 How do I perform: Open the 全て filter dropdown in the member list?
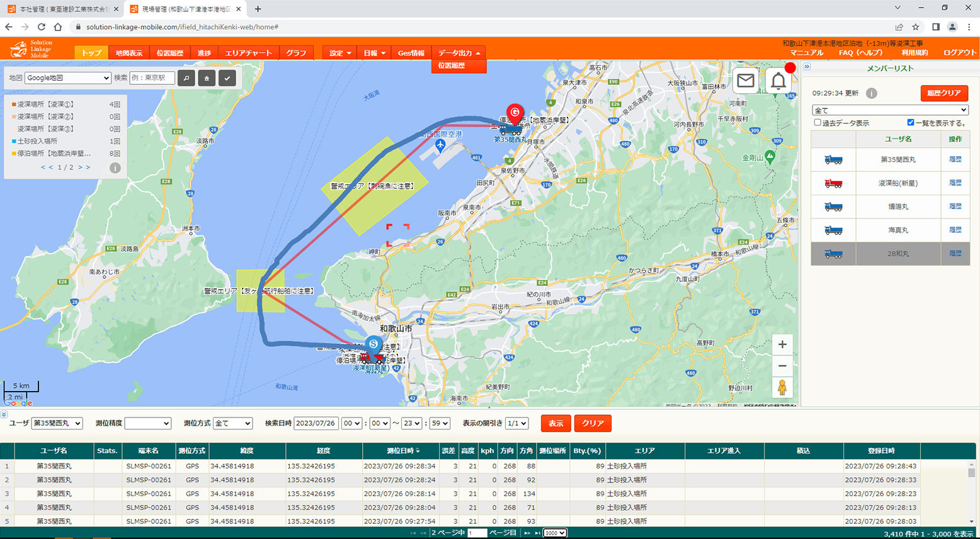pyautogui.click(x=890, y=110)
